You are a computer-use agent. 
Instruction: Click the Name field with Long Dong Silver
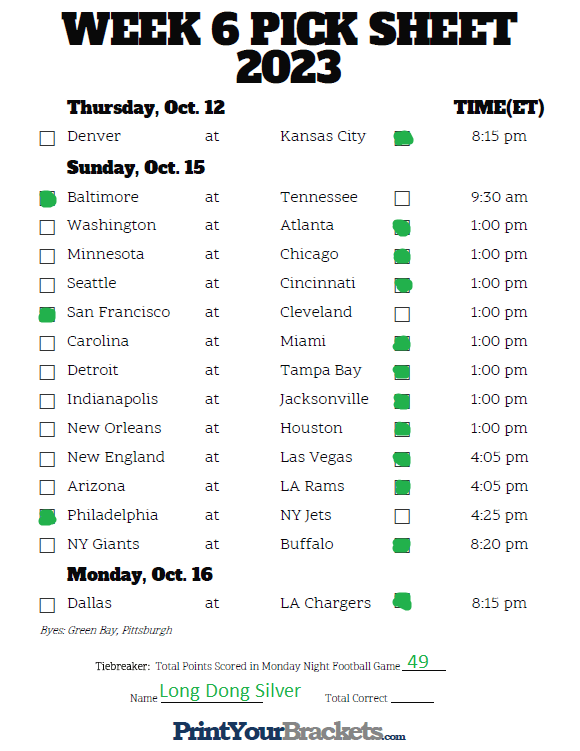230,691
